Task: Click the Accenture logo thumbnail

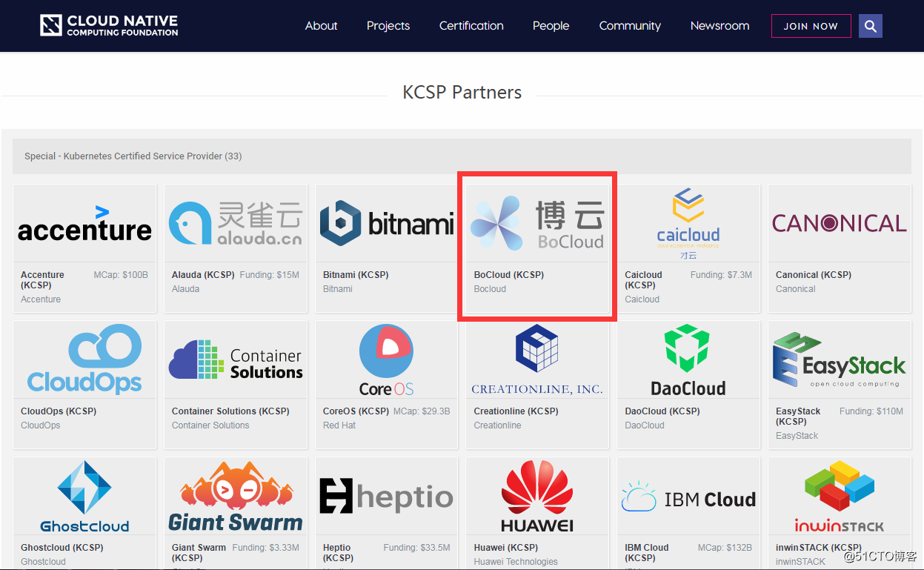Action: (84, 225)
